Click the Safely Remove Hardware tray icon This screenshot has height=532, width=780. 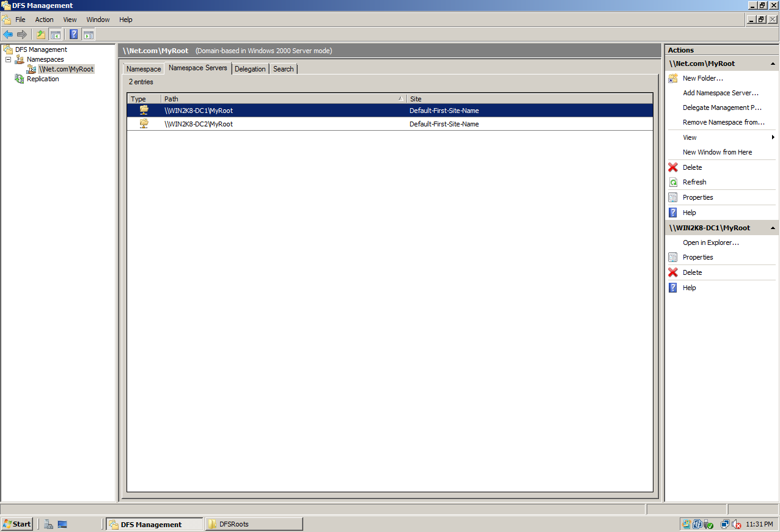(x=708, y=524)
